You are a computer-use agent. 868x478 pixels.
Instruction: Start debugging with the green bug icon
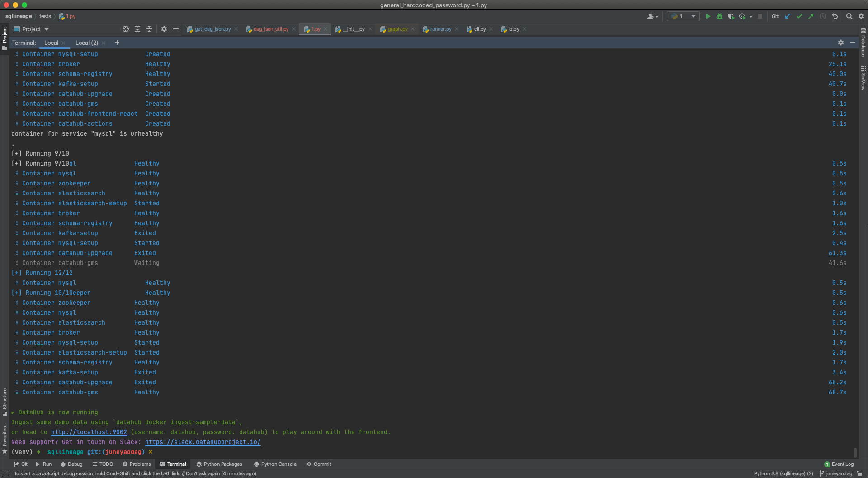click(x=720, y=16)
